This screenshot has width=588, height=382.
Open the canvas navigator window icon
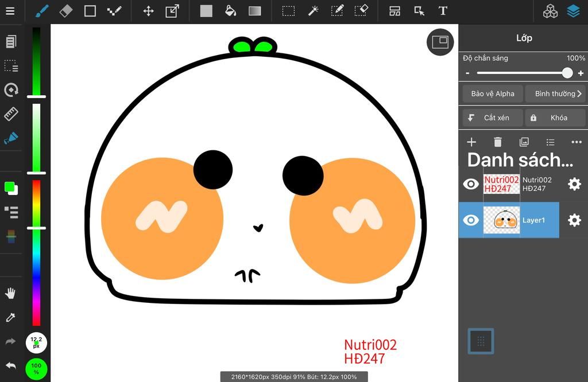[x=440, y=42]
